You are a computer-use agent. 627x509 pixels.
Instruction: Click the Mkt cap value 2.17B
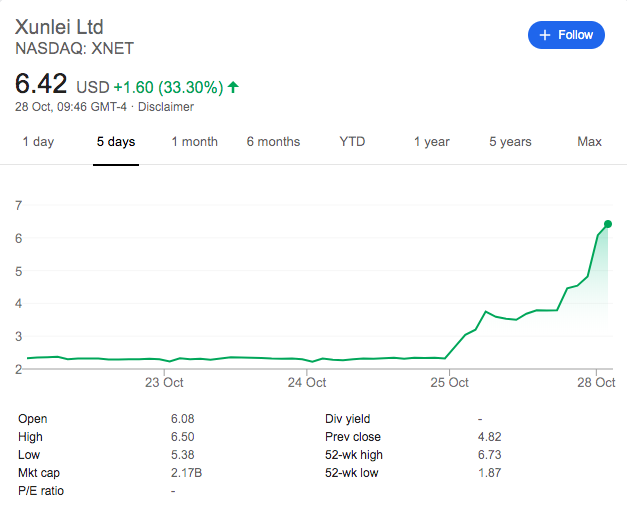(186, 473)
